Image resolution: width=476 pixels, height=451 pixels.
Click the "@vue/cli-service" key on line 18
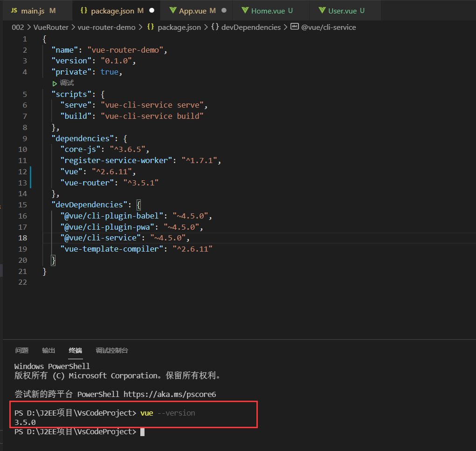[101, 238]
